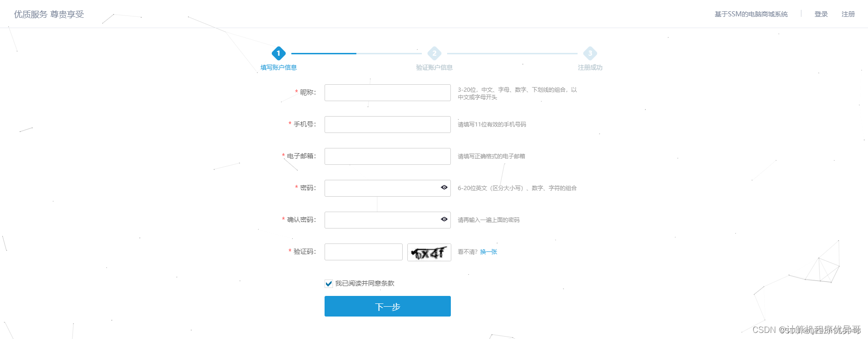Open the 注册 register link
The height and width of the screenshot is (339, 868).
(x=848, y=14)
